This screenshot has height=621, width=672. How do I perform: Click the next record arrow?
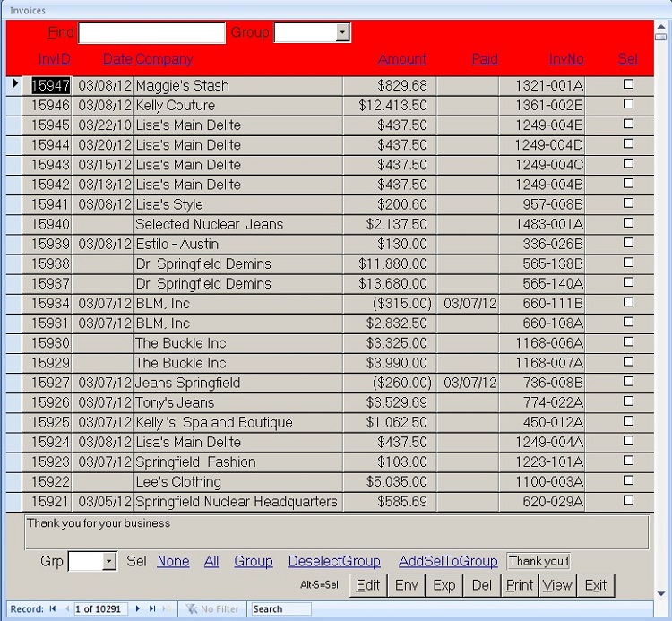point(138,609)
